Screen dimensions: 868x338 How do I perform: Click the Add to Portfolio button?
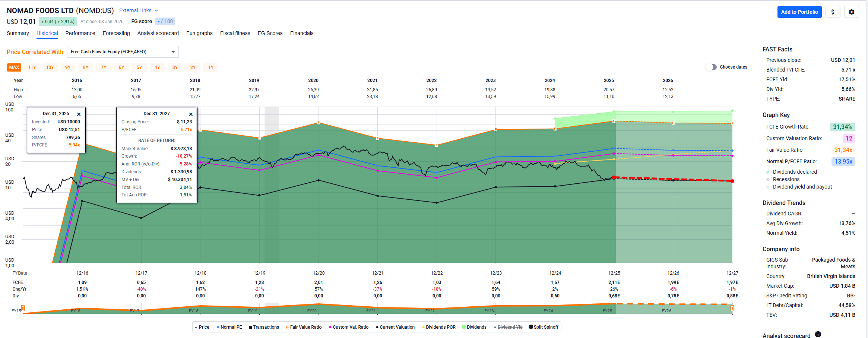799,12
